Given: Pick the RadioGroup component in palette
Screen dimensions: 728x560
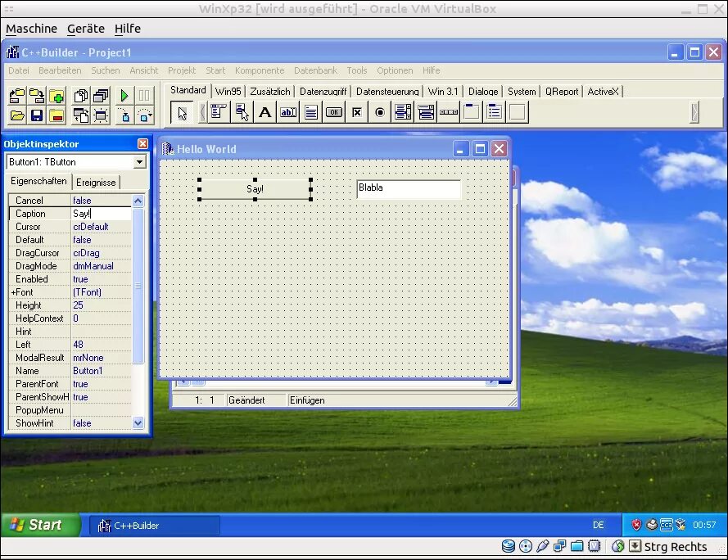Looking at the screenshot, I should [x=495, y=112].
